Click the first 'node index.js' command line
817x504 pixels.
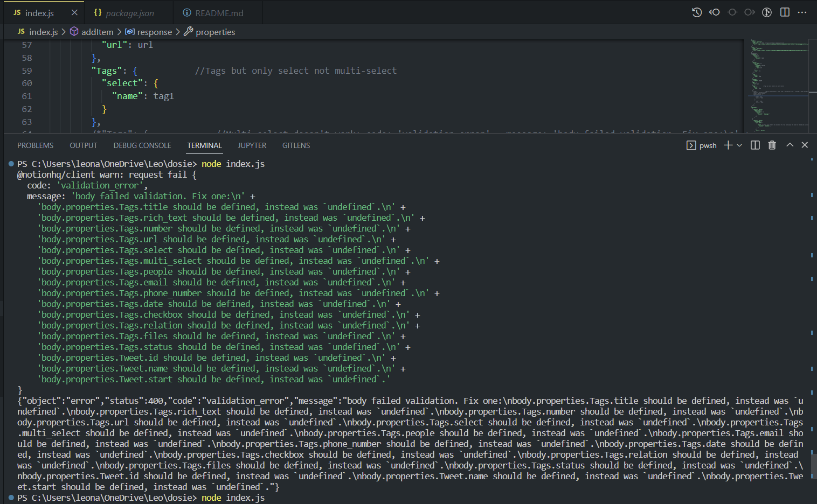(x=233, y=164)
